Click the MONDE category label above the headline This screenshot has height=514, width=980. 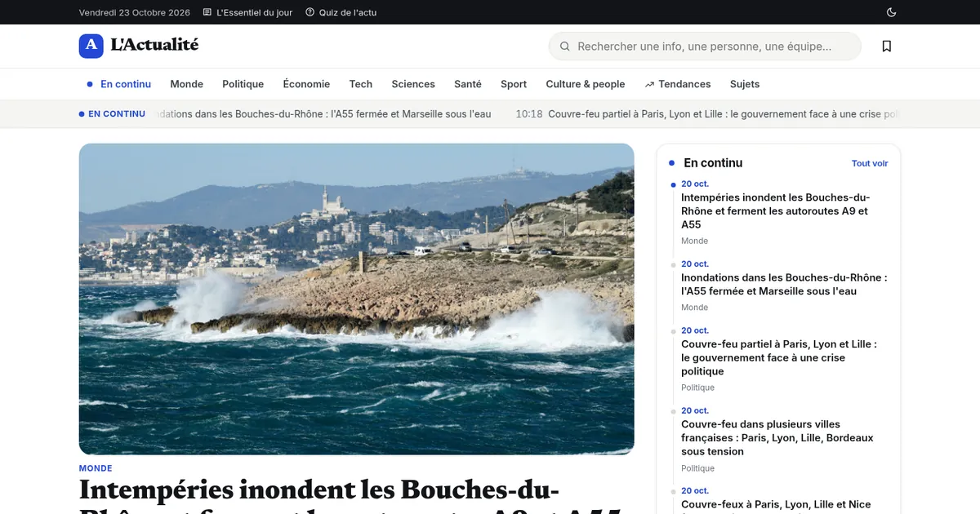[x=96, y=468]
